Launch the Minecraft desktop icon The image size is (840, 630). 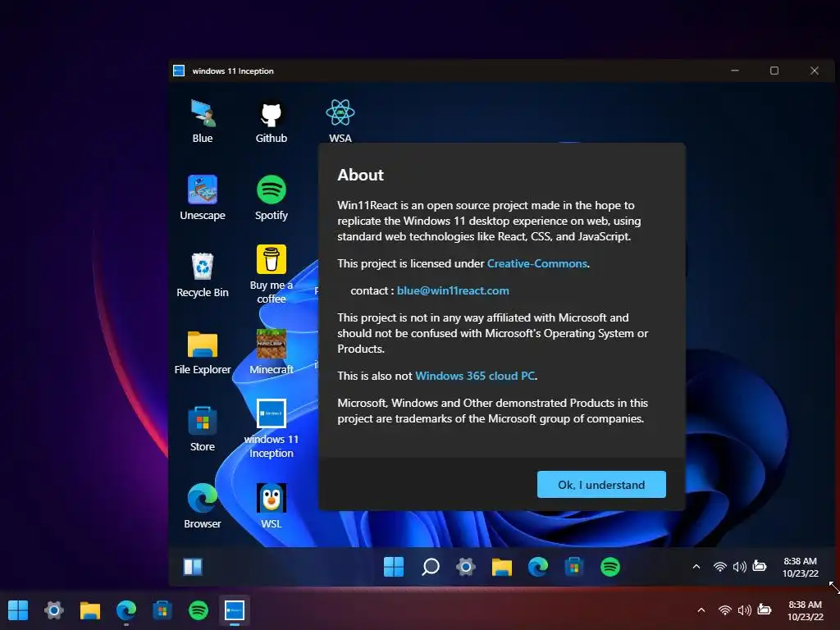271,352
